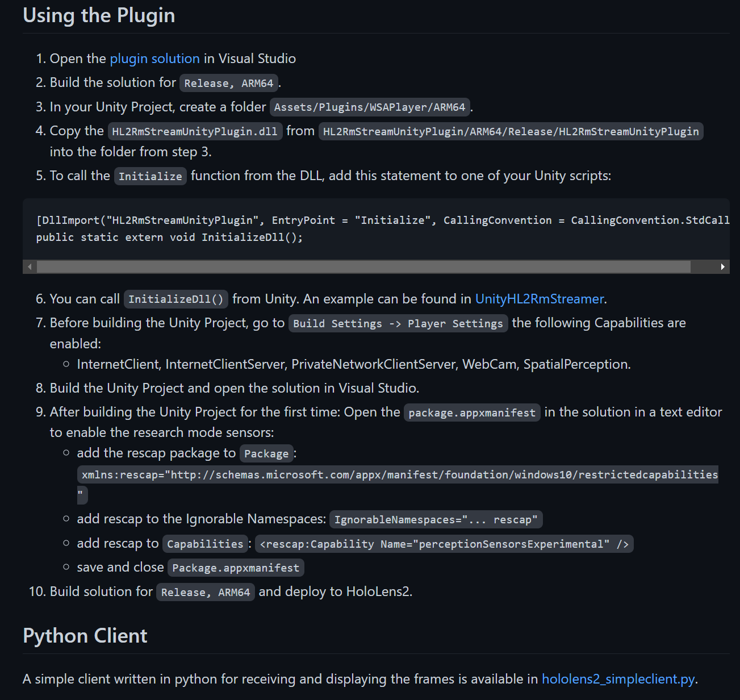The width and height of the screenshot is (740, 700).
Task: Click the 'Release, ARM64' code in step 2
Action: tap(229, 83)
